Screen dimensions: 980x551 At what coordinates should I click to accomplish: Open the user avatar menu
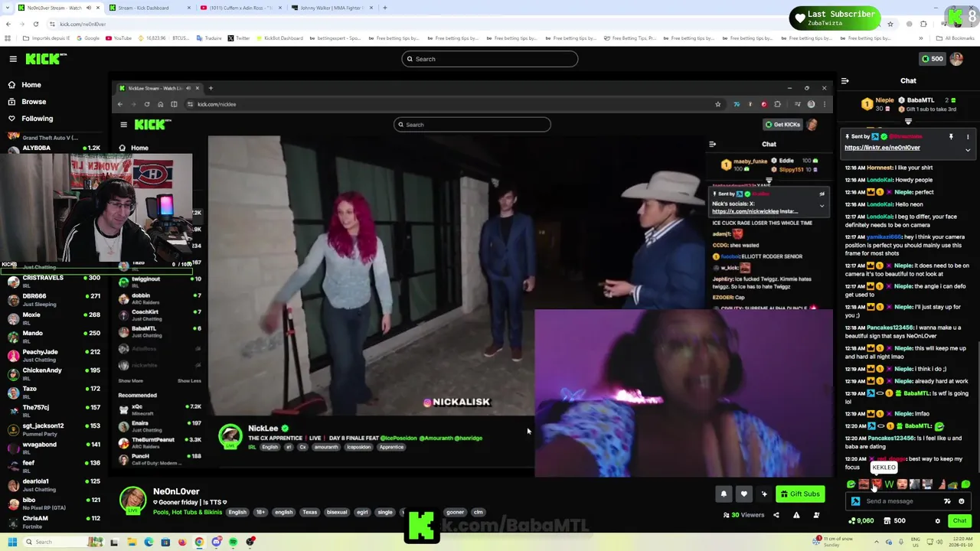coord(956,59)
